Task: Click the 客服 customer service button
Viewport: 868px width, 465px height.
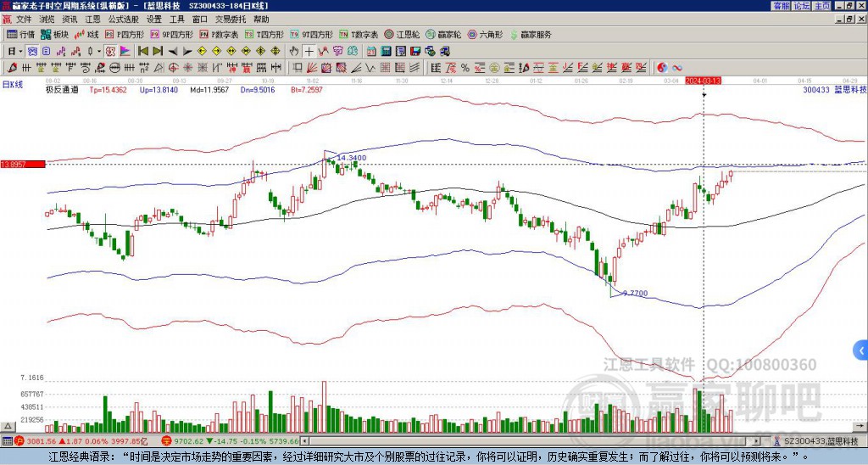Action: [x=782, y=6]
